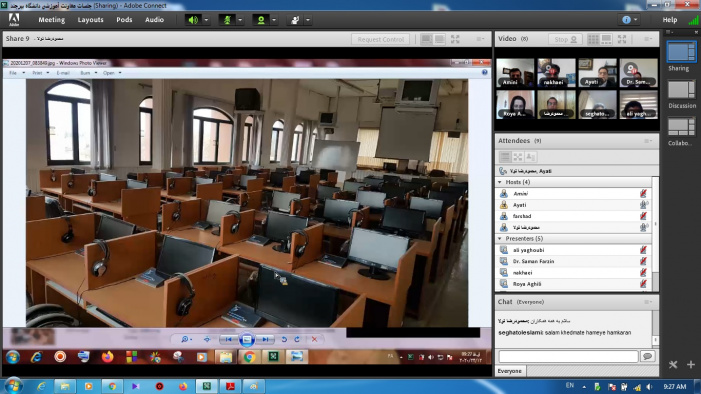Select the Sharing layout thumbnail

point(681,52)
